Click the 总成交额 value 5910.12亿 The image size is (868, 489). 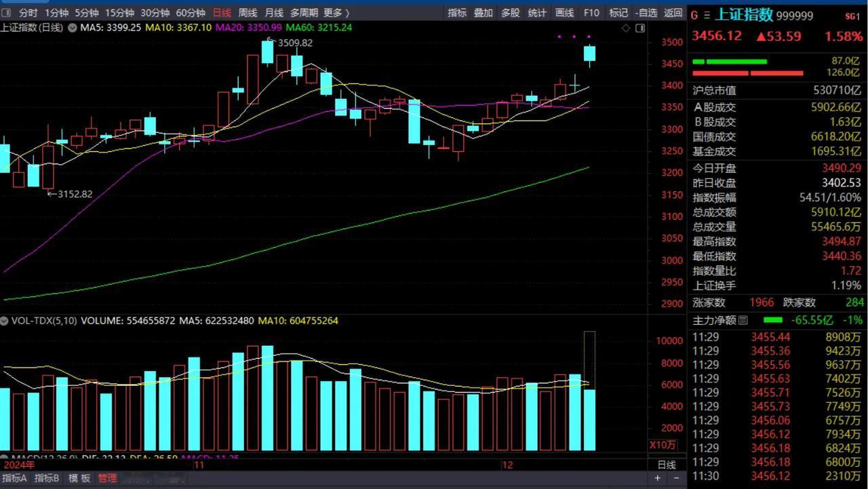point(836,212)
